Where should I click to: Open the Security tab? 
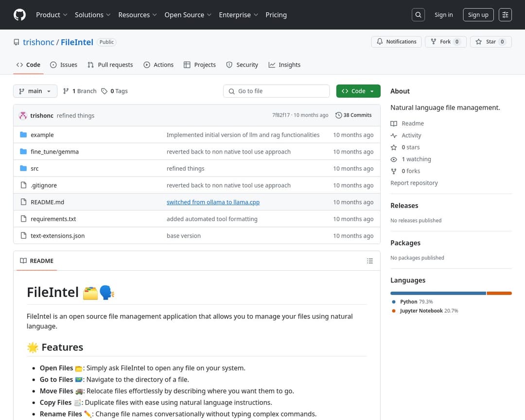tap(242, 65)
